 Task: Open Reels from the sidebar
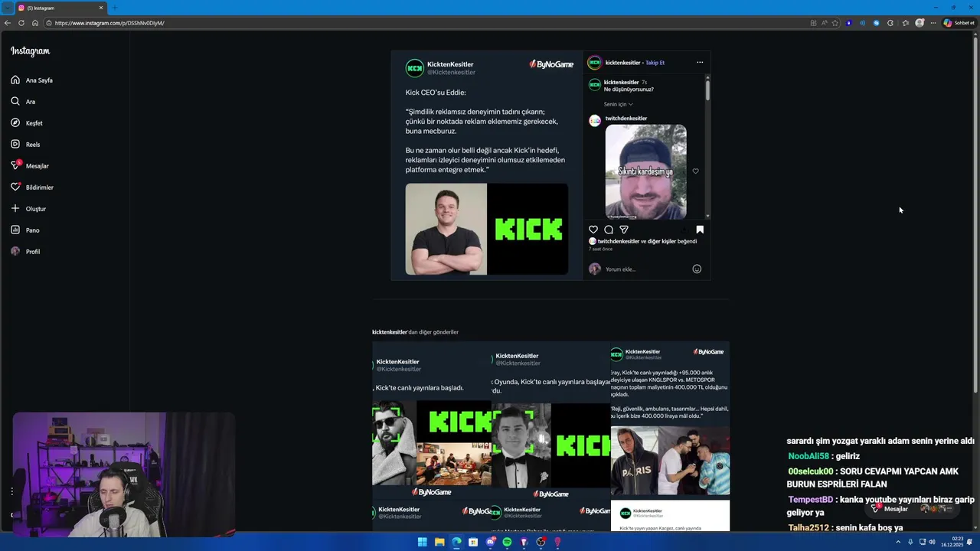25,145
